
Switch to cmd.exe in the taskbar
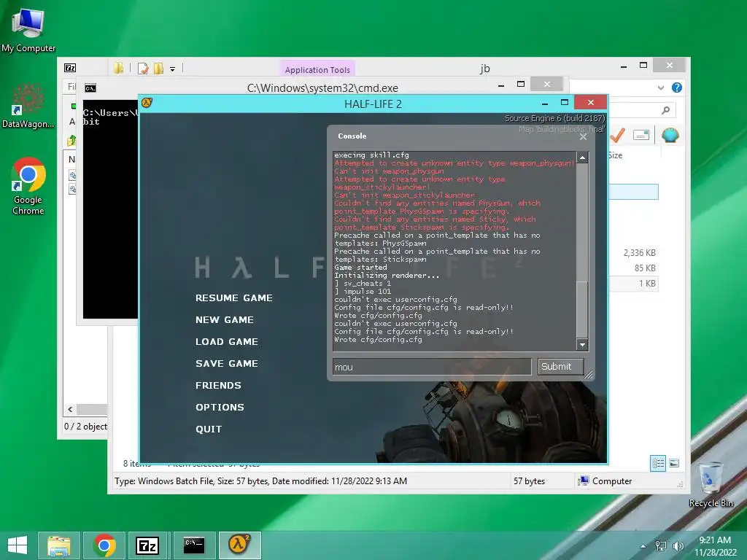[x=194, y=545]
